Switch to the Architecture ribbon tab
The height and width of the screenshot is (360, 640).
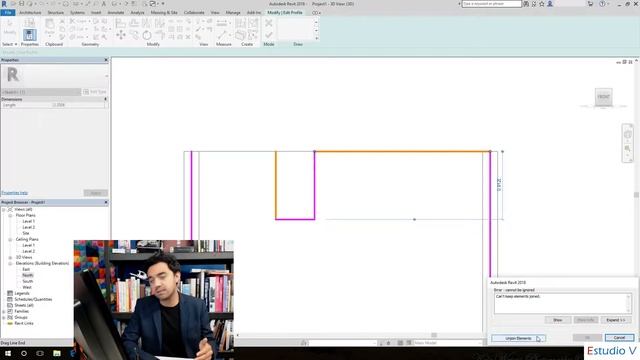click(30, 13)
